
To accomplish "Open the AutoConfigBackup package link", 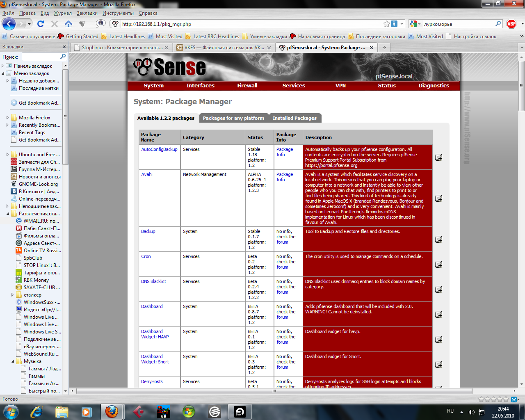I will (x=159, y=149).
